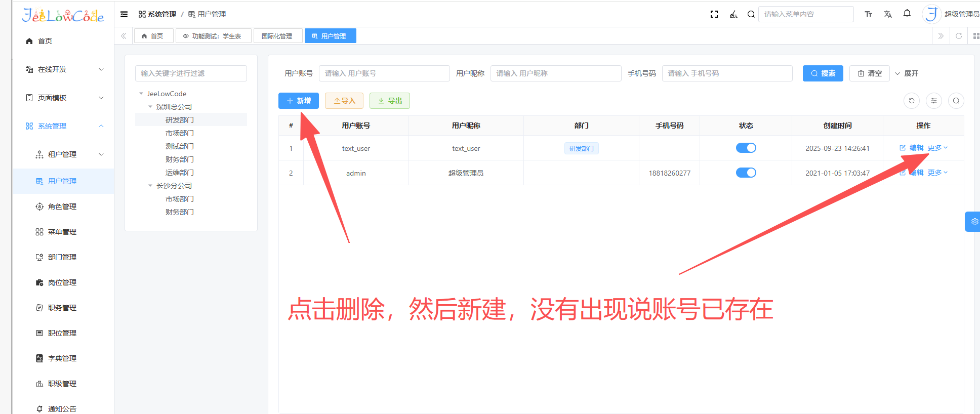Image resolution: width=980 pixels, height=414 pixels.
Task: Click the fullscreen icon in top header
Action: (714, 14)
